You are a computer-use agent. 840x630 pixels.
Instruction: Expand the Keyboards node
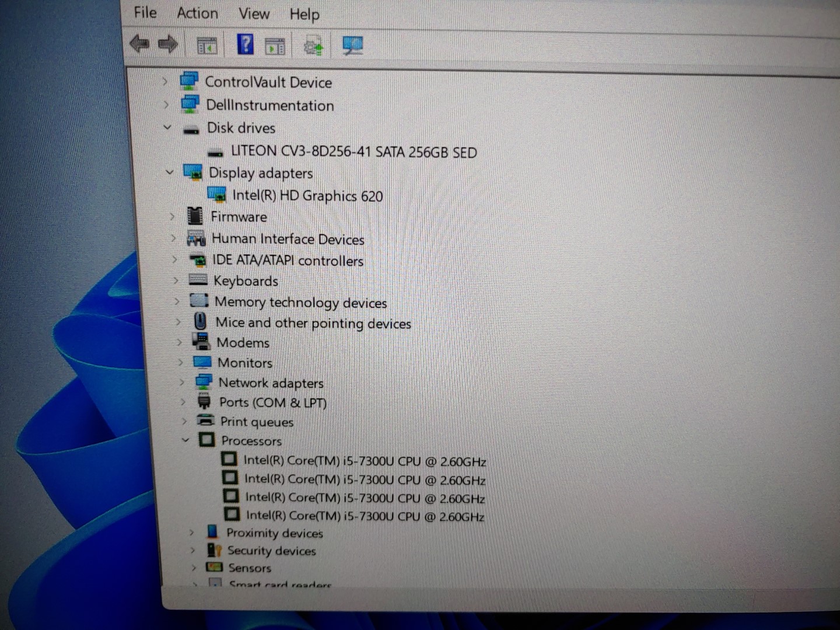(x=176, y=281)
